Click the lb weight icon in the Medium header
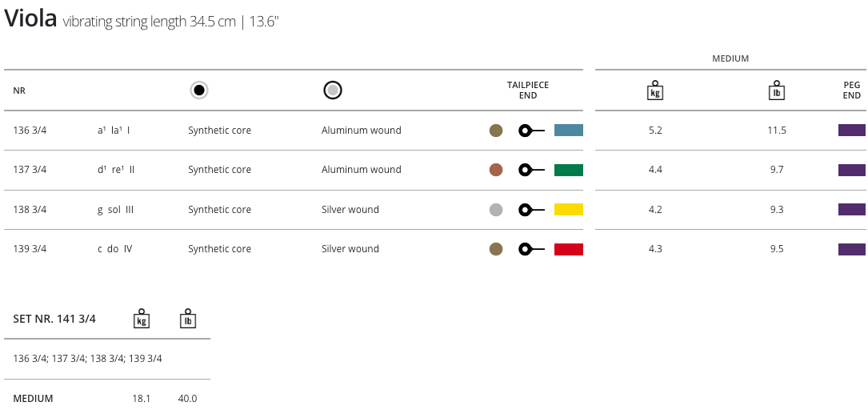 (x=776, y=90)
